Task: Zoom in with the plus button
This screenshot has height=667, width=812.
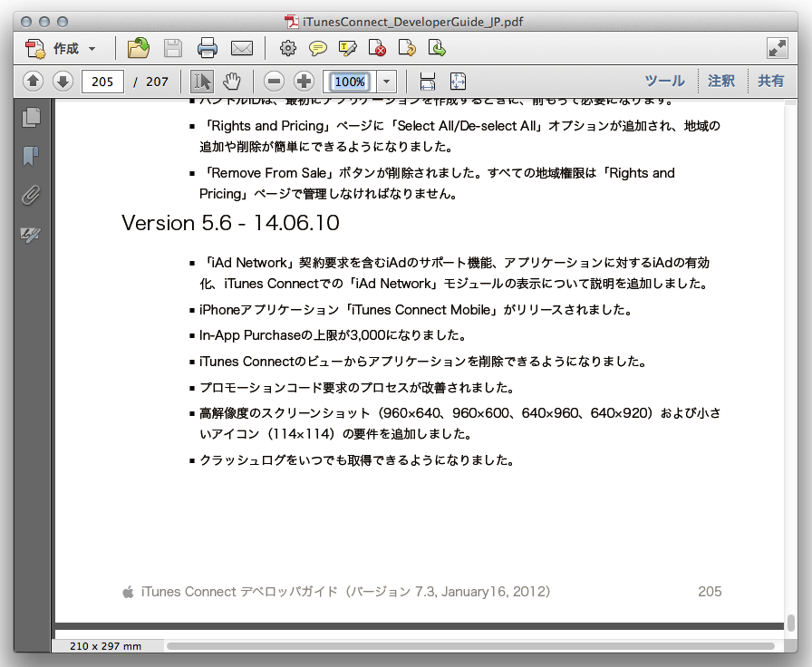Action: coord(304,82)
